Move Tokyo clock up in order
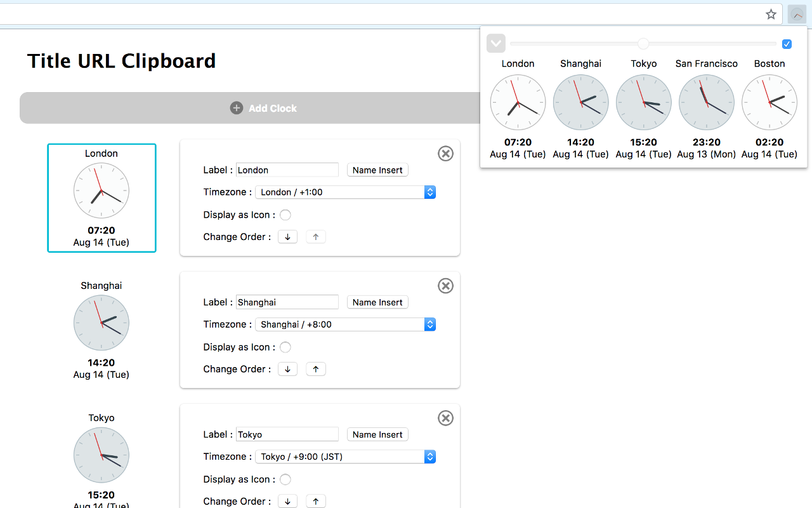Screen dimensions: 812x508 tap(316, 501)
